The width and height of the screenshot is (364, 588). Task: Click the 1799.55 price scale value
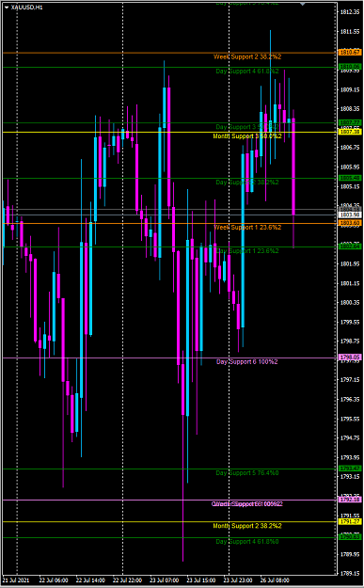[x=351, y=322]
